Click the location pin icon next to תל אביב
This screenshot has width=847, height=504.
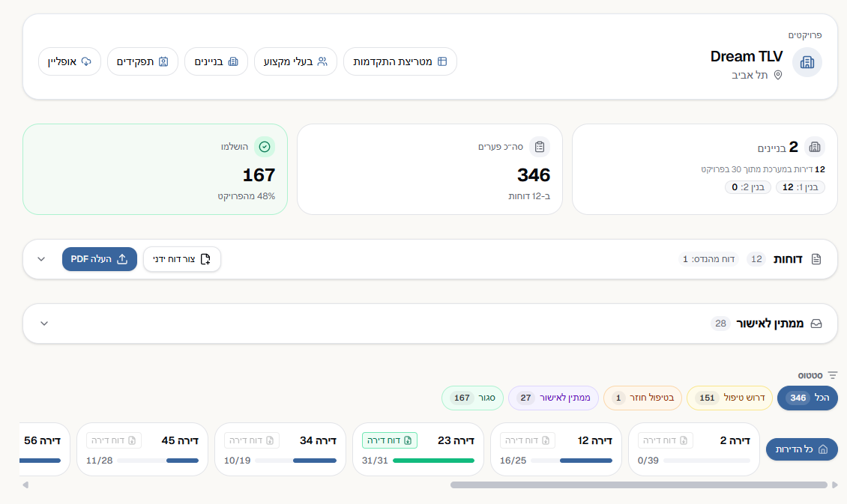(778, 75)
